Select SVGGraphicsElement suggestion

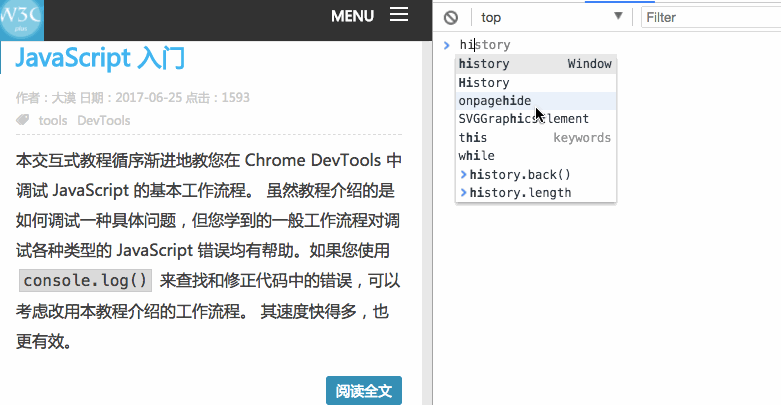[x=536, y=119]
